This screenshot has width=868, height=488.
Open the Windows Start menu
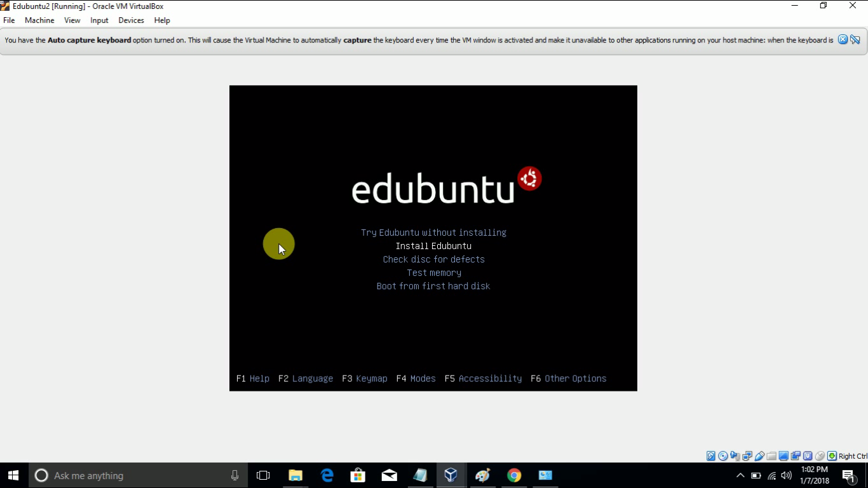pos(14,475)
